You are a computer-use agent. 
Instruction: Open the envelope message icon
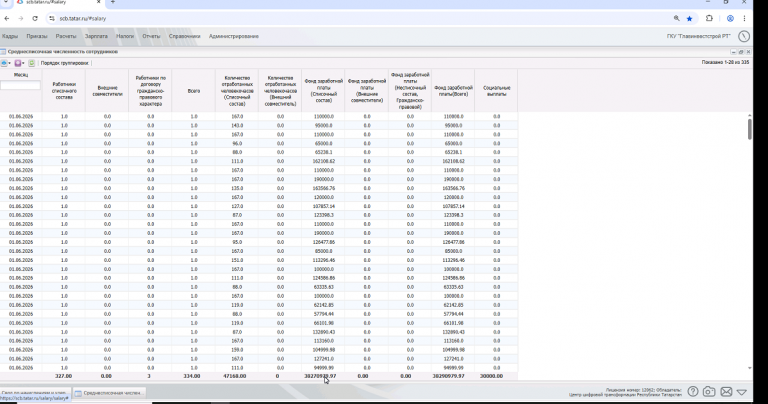coord(726,391)
